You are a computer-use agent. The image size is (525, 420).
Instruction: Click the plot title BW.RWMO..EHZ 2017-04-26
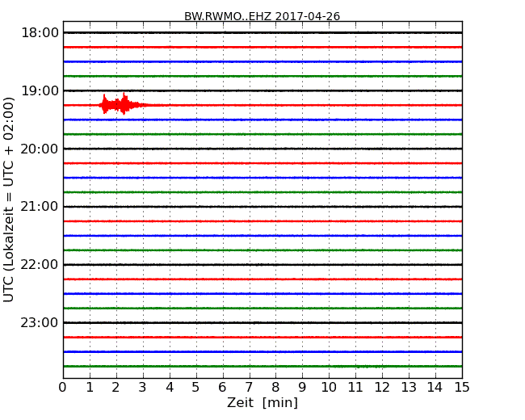pos(262,16)
